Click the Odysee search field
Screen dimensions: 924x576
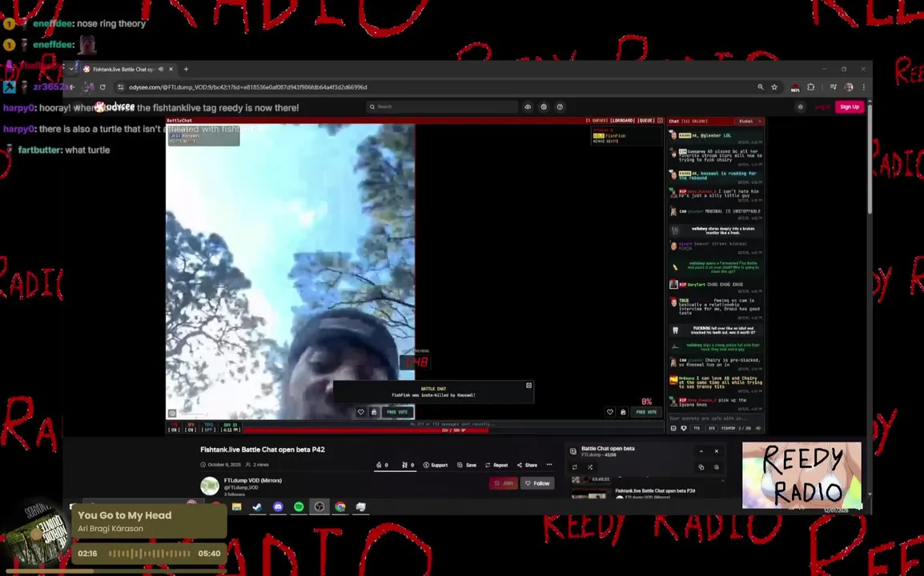click(x=442, y=106)
